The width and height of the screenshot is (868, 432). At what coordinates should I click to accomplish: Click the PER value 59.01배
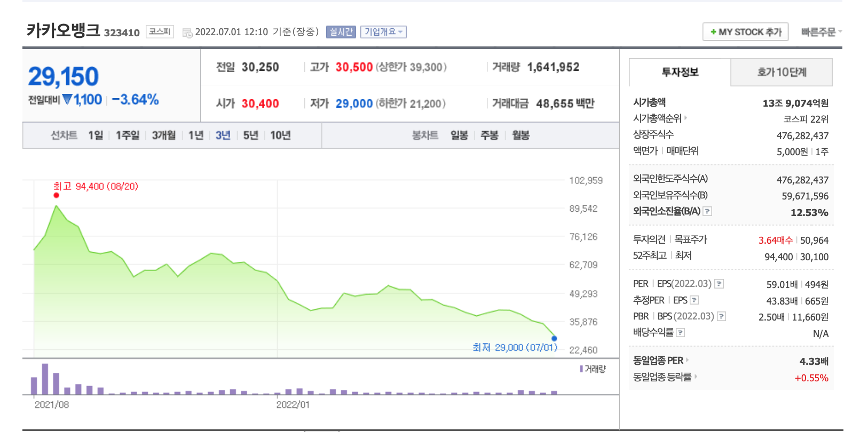click(x=782, y=284)
